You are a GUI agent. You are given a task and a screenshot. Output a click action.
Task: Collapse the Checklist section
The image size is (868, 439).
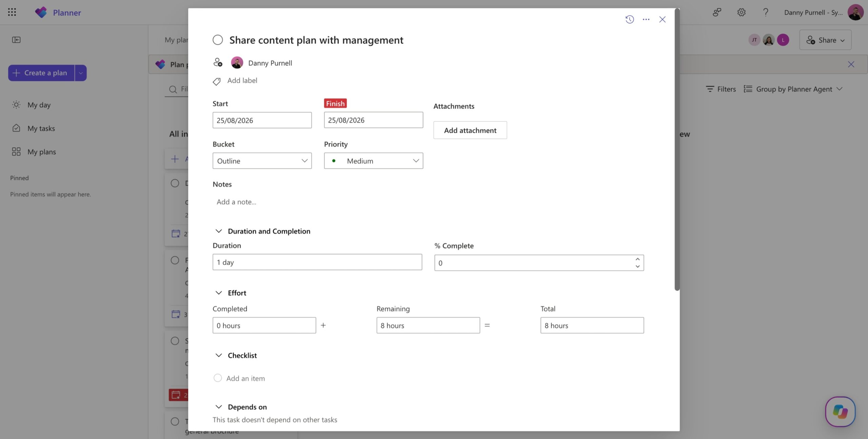[x=219, y=355]
